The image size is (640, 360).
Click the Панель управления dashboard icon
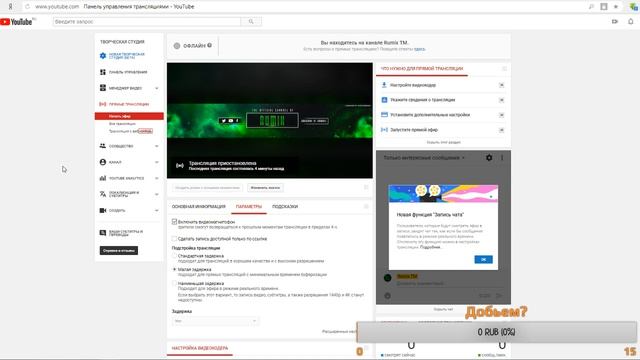(x=103, y=72)
